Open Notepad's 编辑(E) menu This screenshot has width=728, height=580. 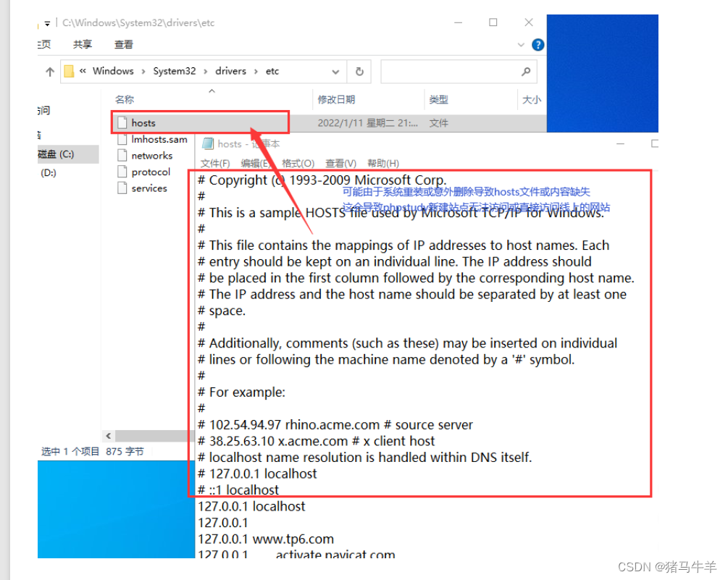point(256,164)
